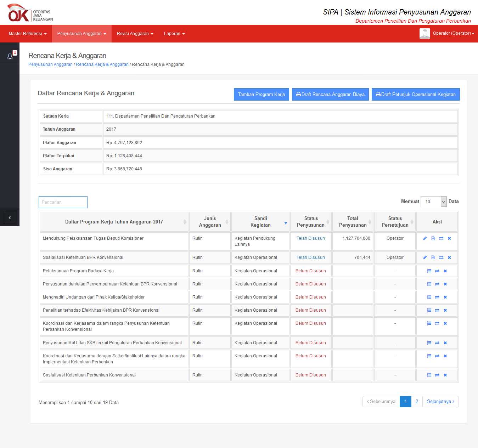478x448 pixels.
Task: Click exchange arrows icon in Pelaksanaan Program Budaya Kerja row
Action: click(437, 271)
